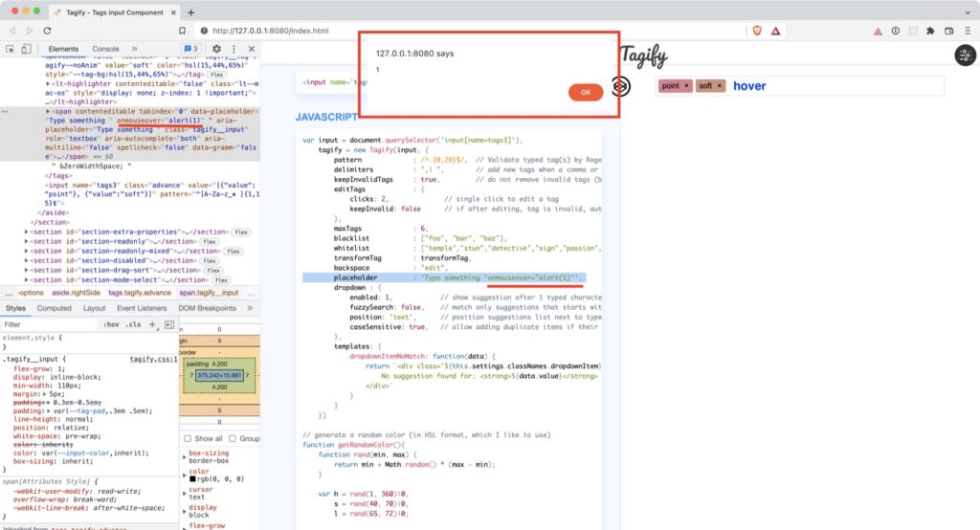Expand the section-disabled DOM node

click(26, 260)
